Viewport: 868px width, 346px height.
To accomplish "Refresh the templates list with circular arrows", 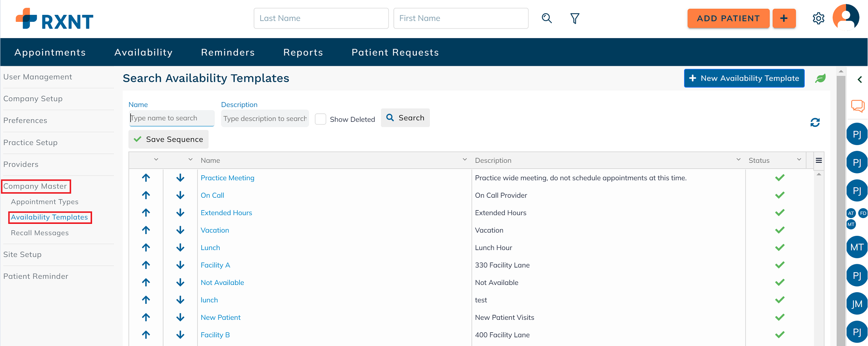I will click(x=815, y=122).
